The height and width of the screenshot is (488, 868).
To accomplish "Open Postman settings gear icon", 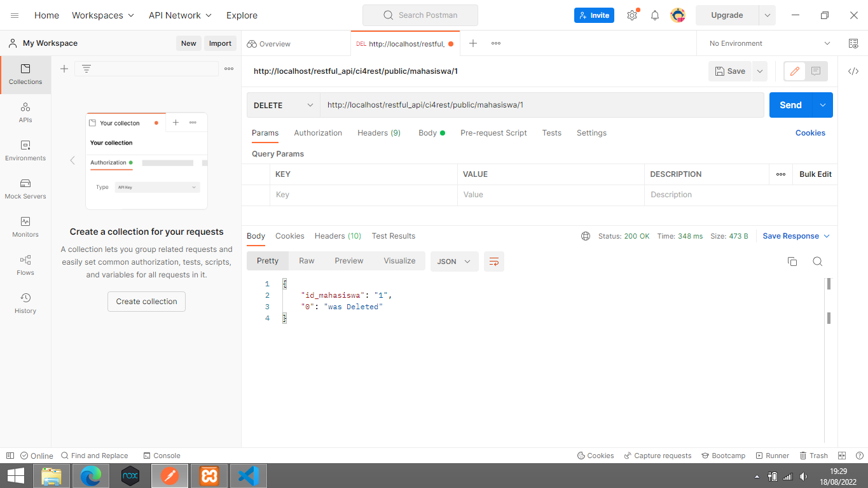I will point(632,15).
